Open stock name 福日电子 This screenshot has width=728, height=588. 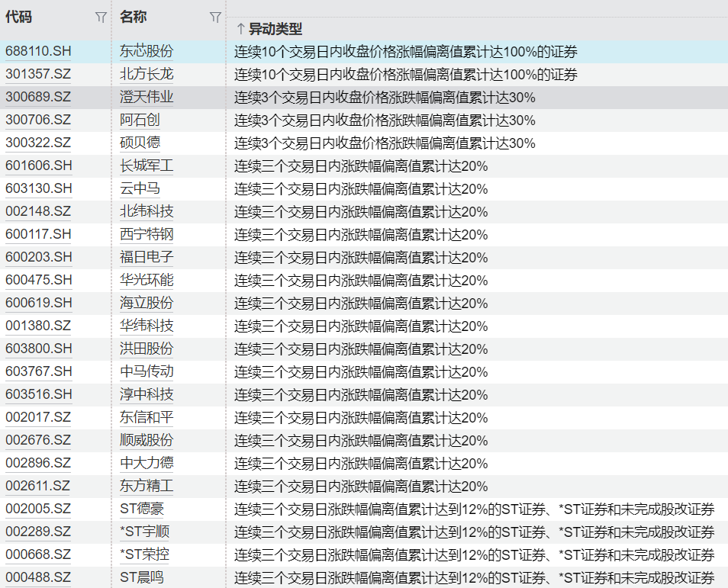147,257
